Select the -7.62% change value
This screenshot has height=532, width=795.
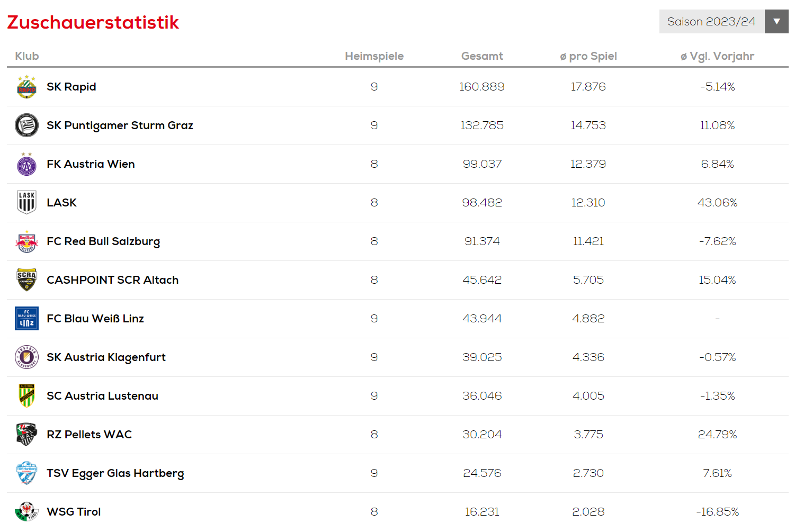(717, 241)
